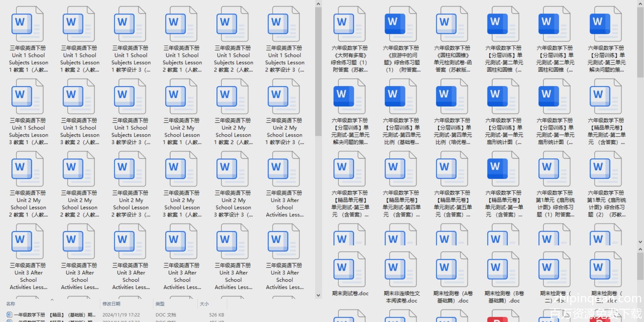Select Word icon for My School Lesson 3 教案 1

click(181, 169)
